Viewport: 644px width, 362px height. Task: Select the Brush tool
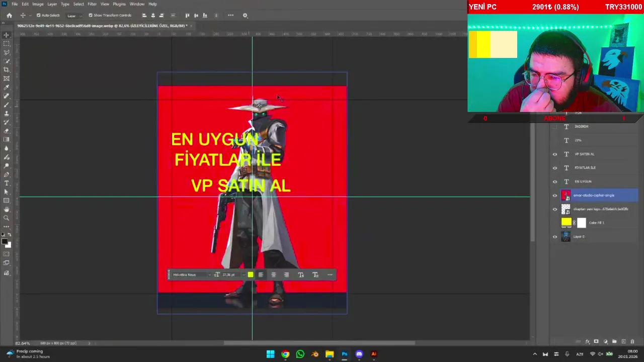[x=7, y=105]
